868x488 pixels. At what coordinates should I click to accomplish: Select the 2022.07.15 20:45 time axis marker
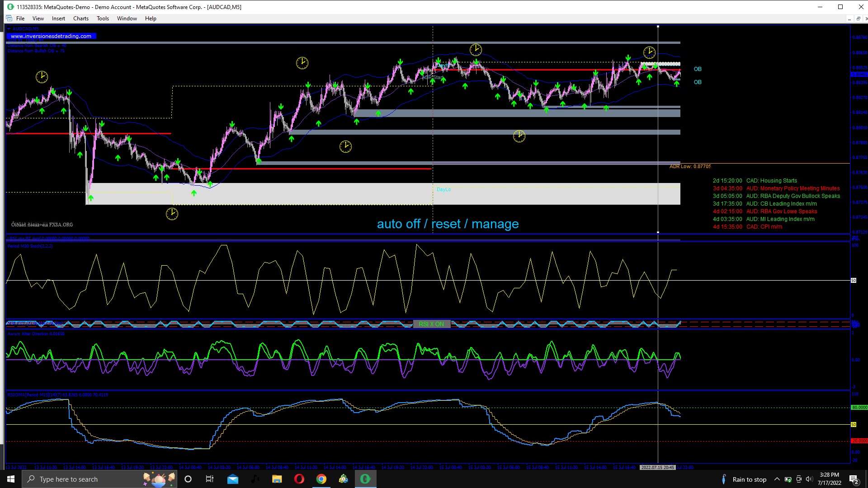[657, 468]
